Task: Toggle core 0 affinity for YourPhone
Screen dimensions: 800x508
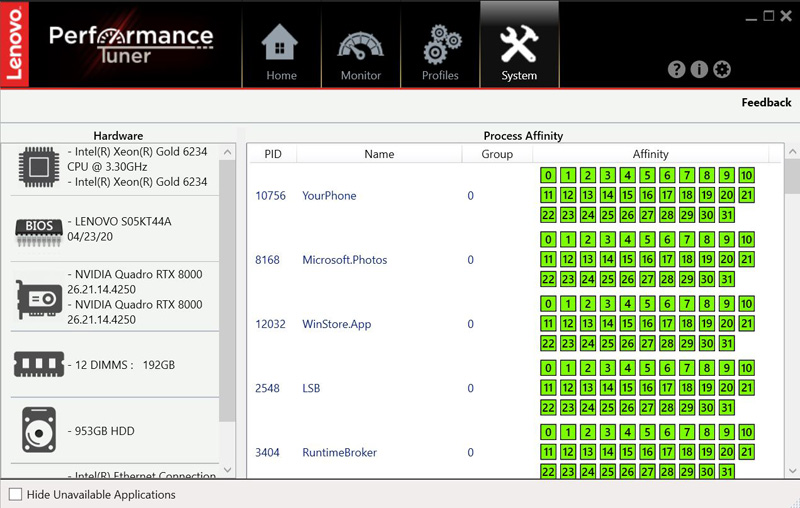Action: [x=548, y=176]
